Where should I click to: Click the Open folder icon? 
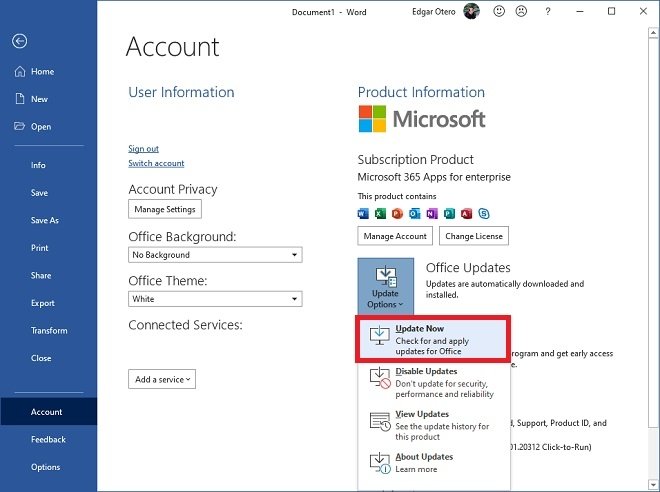19,126
